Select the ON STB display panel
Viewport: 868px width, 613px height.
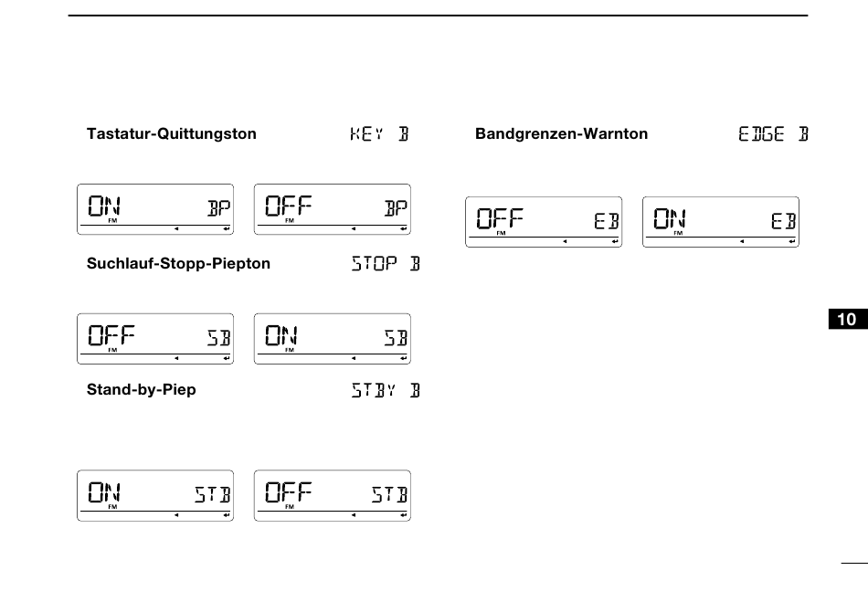coord(155,496)
